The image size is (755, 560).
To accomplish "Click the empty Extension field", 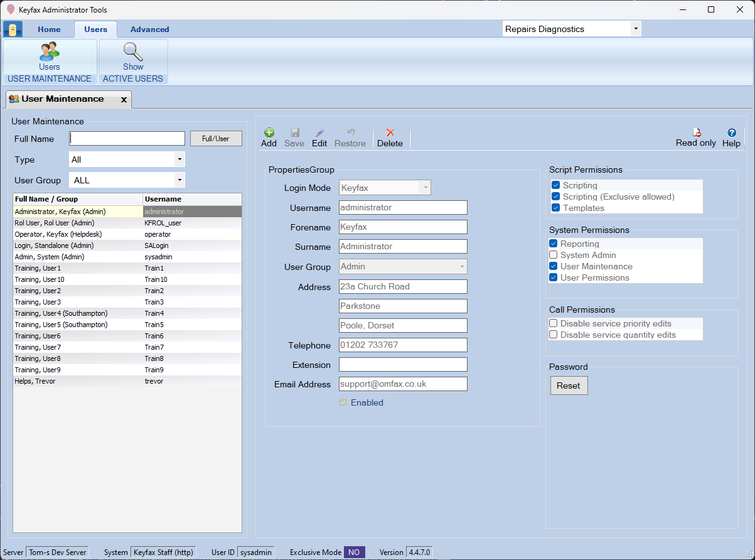I will coord(403,365).
